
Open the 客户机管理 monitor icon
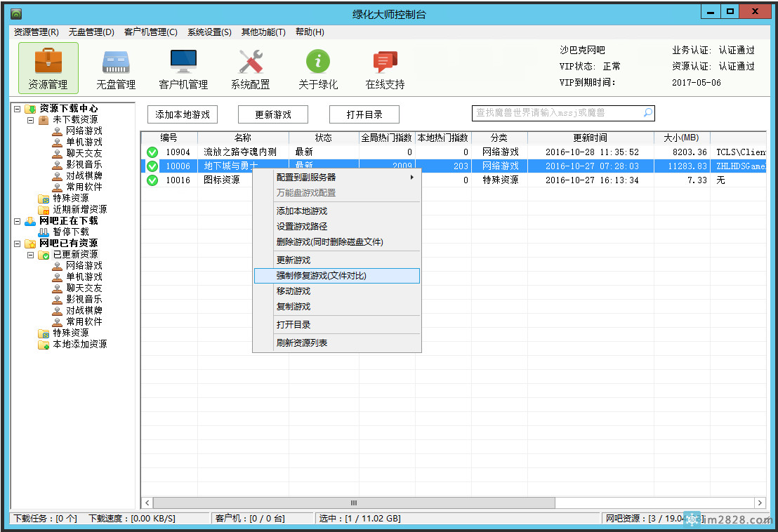pyautogui.click(x=183, y=68)
